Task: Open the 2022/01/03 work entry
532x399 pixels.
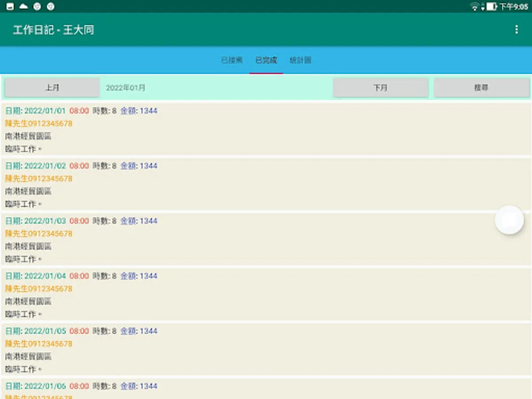Action: point(266,239)
